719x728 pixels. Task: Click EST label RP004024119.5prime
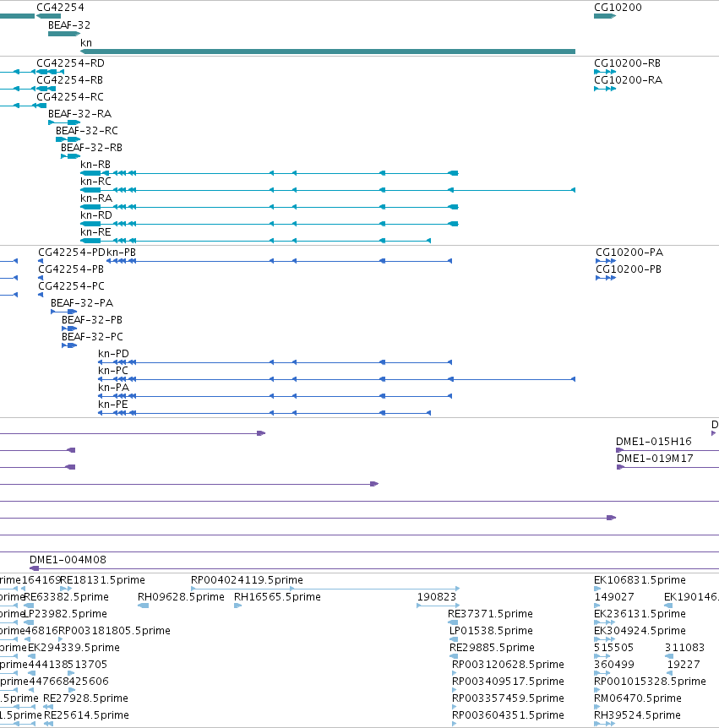click(x=247, y=580)
